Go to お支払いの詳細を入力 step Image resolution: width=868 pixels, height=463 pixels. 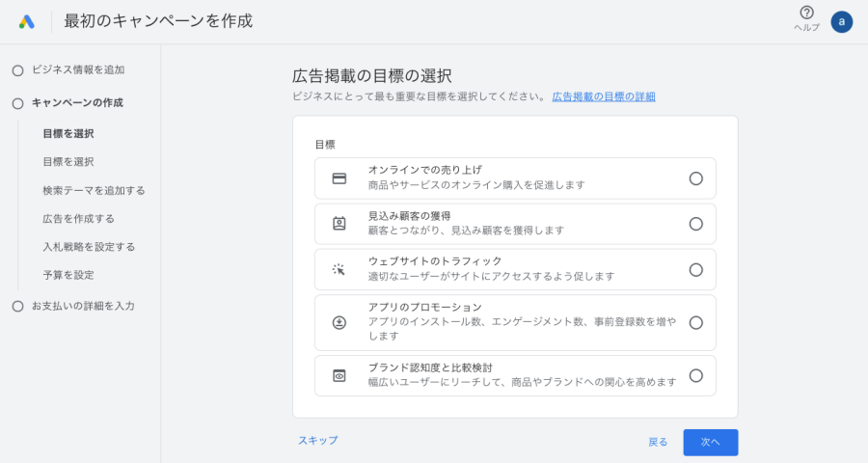point(83,306)
